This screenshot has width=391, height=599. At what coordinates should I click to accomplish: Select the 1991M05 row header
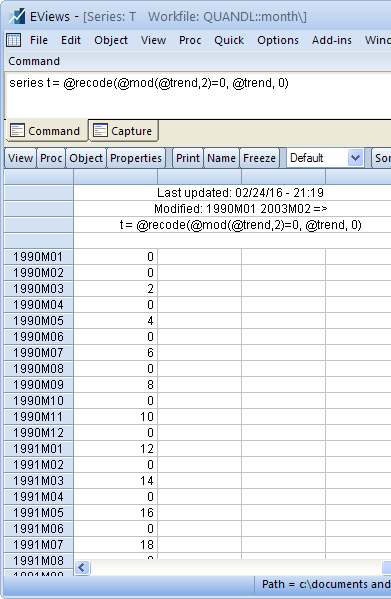(x=39, y=513)
